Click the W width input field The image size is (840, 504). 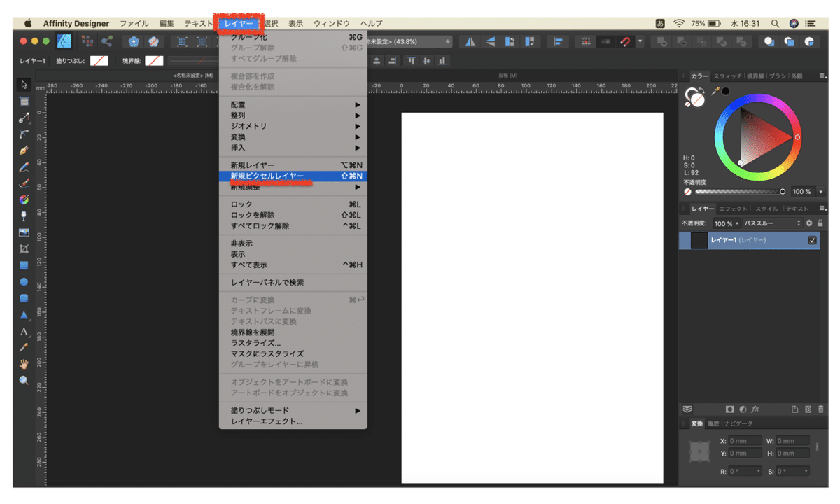[793, 441]
